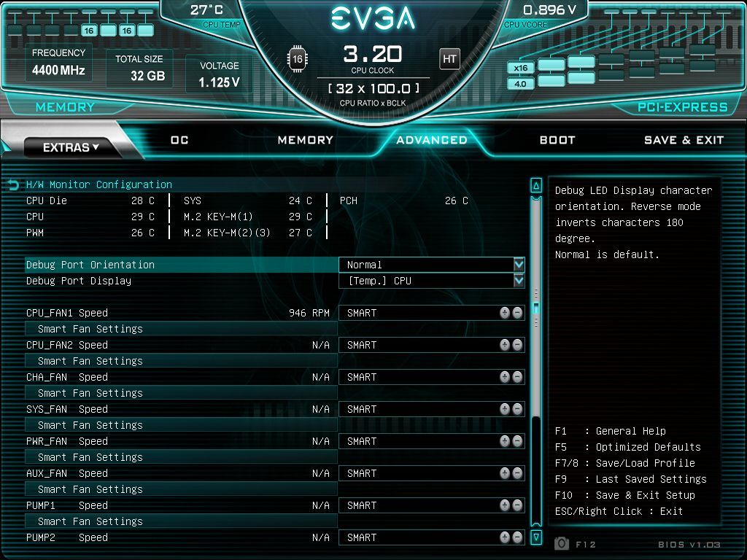The height and width of the screenshot is (560, 747).
Task: Select the AUX_FAN SMART mode field
Action: point(432,473)
